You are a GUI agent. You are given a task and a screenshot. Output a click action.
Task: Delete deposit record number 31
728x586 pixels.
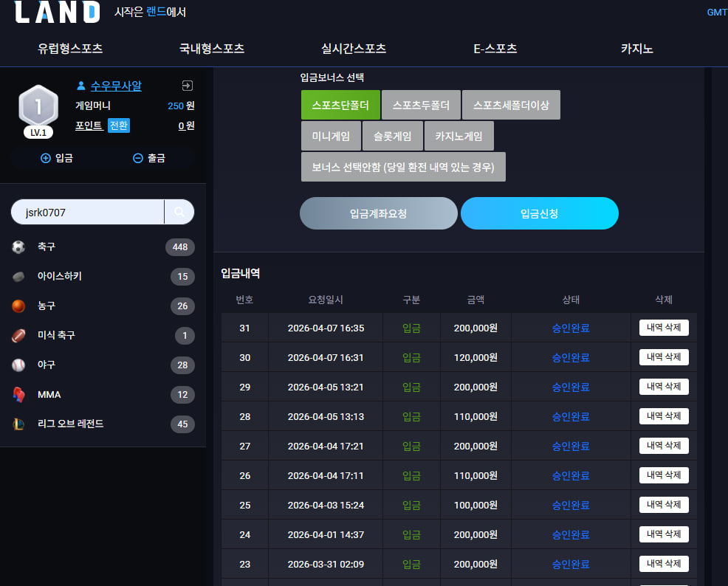pos(664,328)
